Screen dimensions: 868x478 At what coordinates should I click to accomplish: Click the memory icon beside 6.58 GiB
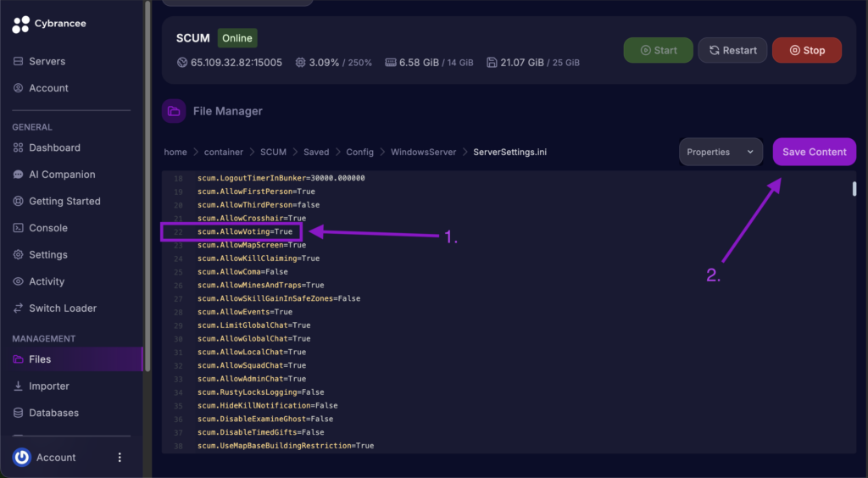[391, 63]
